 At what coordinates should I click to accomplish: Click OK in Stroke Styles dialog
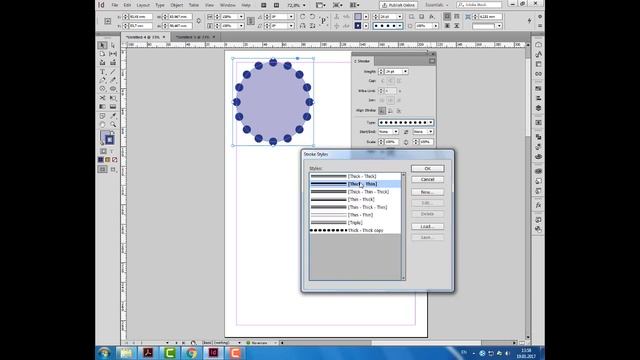(x=427, y=169)
